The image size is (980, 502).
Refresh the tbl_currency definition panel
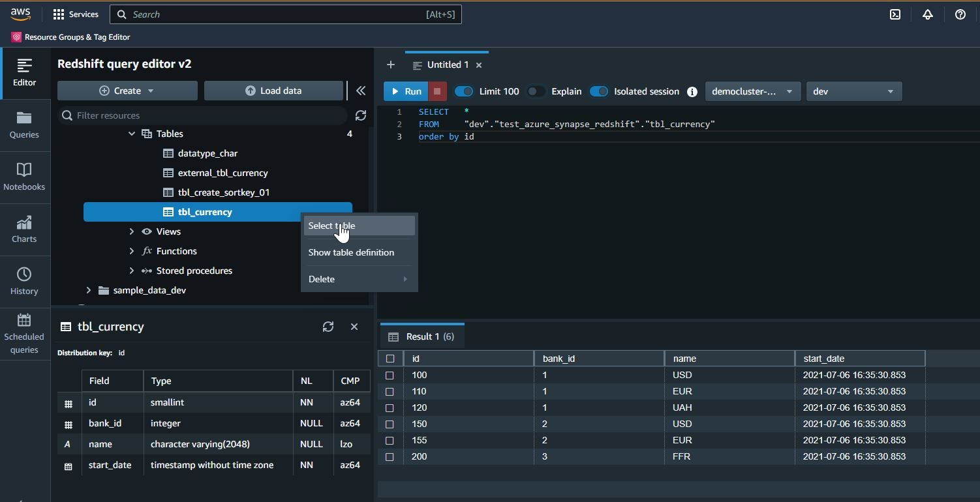pos(328,327)
